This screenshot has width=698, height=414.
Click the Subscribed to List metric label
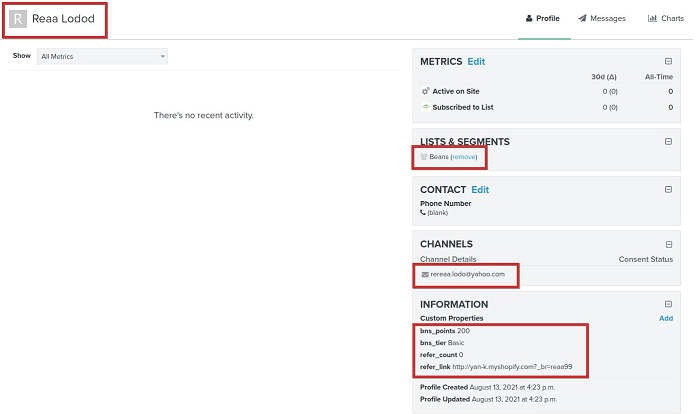pos(463,107)
